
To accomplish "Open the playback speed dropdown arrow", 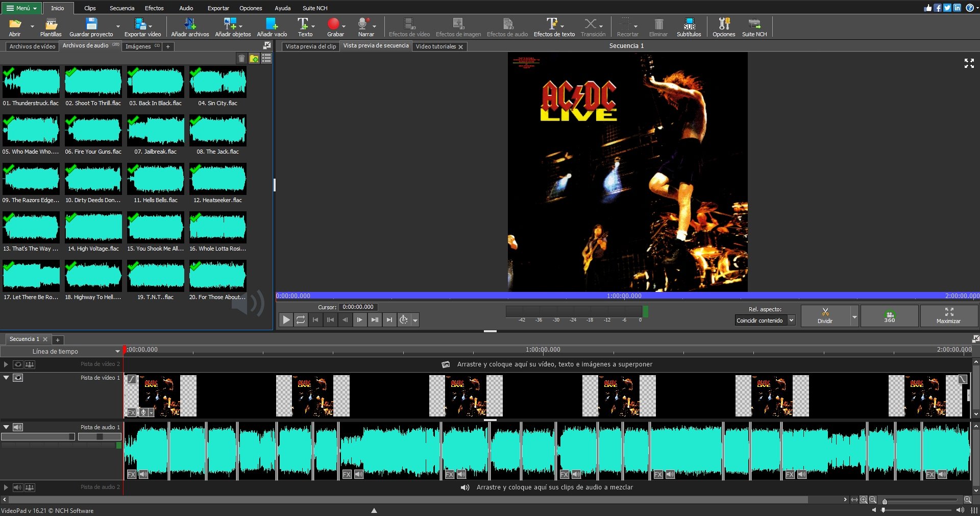I will click(x=415, y=321).
